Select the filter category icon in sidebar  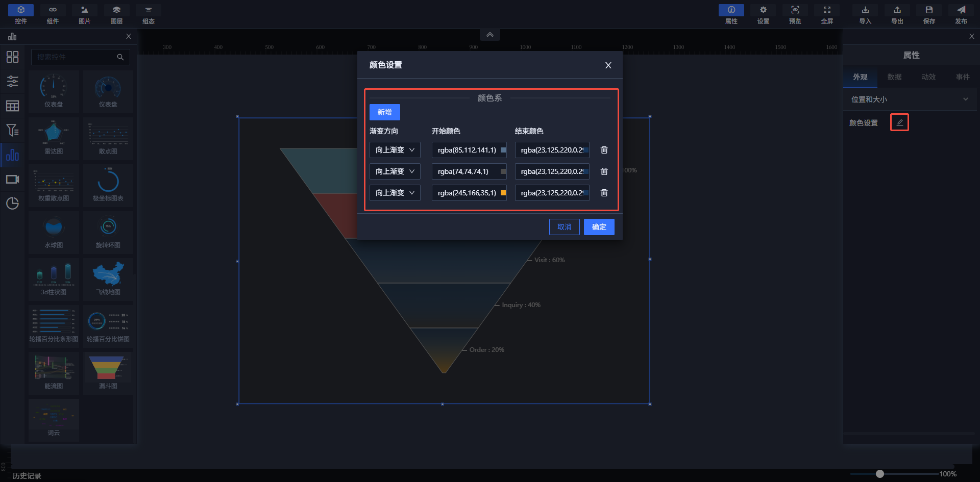12,130
